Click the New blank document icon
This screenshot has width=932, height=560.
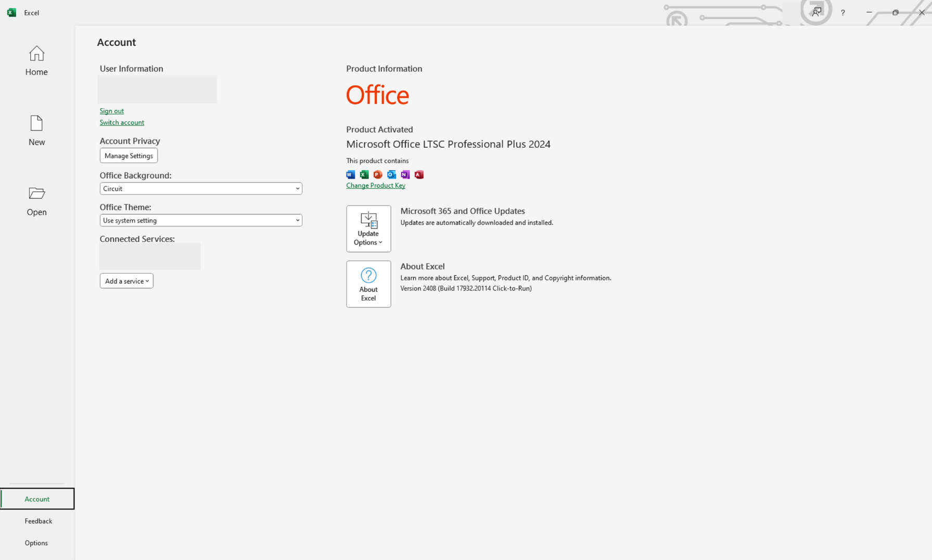pos(36,124)
